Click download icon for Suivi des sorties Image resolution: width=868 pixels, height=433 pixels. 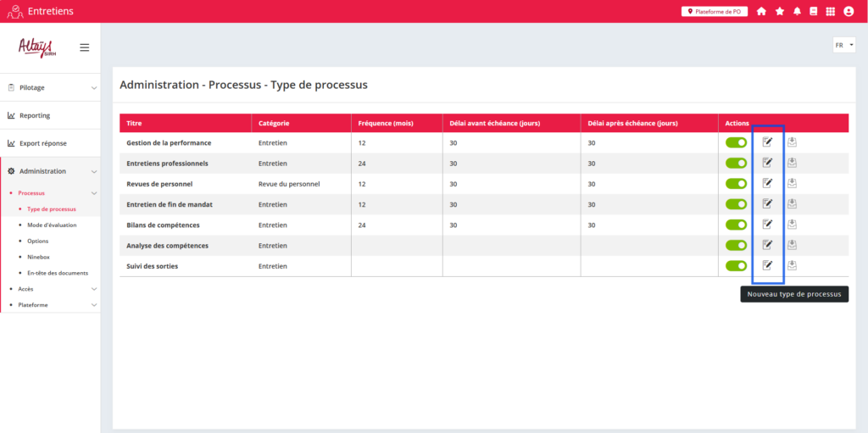792,266
